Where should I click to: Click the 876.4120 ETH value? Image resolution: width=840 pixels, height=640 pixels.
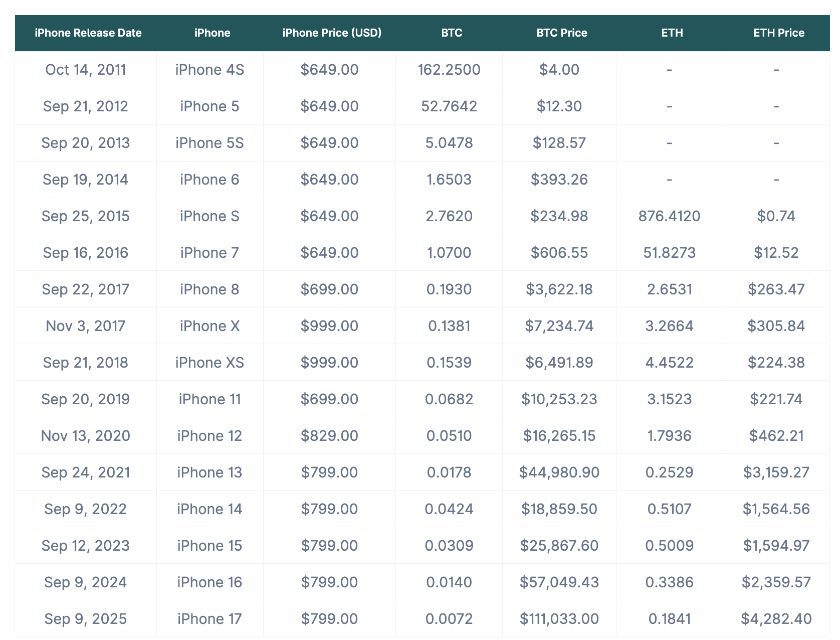tap(670, 216)
